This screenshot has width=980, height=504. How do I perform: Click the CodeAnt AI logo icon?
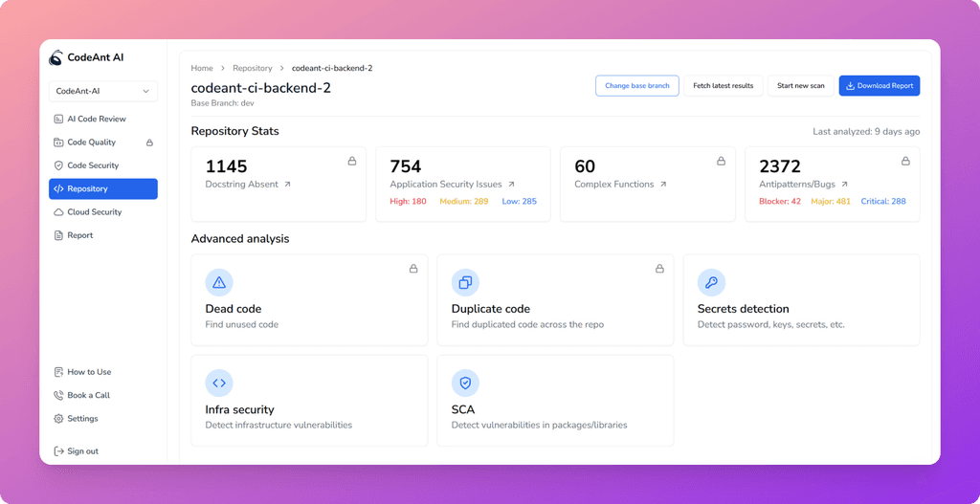(56, 57)
